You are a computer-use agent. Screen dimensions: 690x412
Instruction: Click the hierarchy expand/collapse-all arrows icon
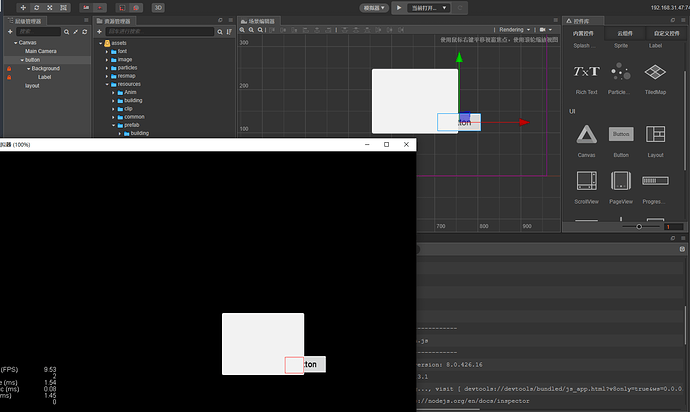pyautogui.click(x=76, y=32)
